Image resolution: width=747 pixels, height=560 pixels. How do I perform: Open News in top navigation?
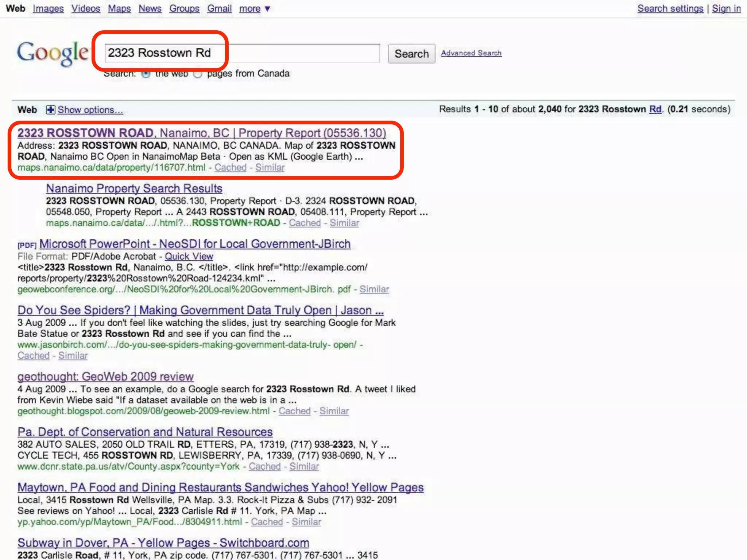tap(150, 8)
